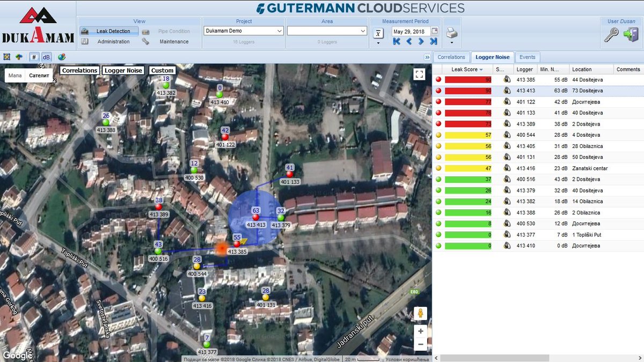Expand the print options arrow
Screen dimensions: 644x362
[x=452, y=42]
